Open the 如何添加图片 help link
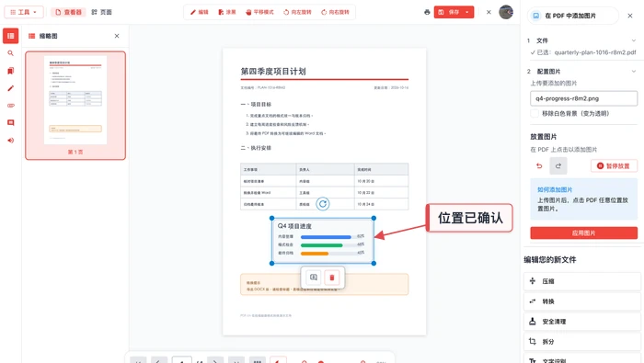This screenshot has width=644, height=363. pos(555,189)
